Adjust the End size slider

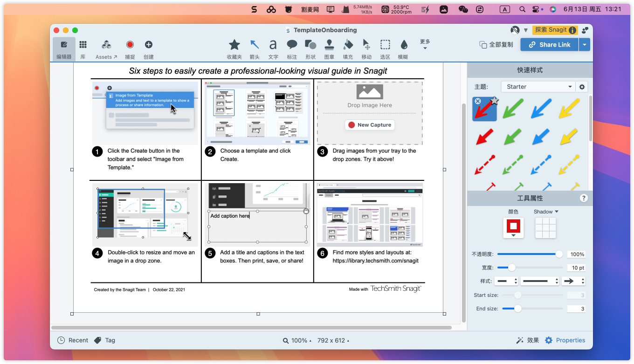pos(533,309)
